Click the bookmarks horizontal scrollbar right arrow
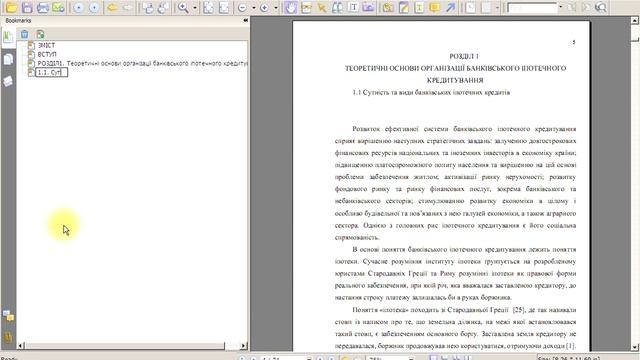640x360 pixels. coord(243,346)
